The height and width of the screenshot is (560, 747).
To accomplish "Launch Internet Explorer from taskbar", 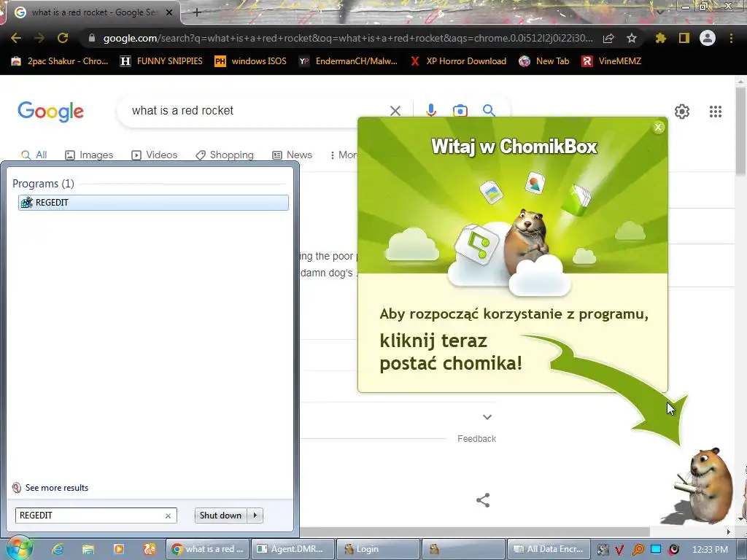I will [x=58, y=549].
